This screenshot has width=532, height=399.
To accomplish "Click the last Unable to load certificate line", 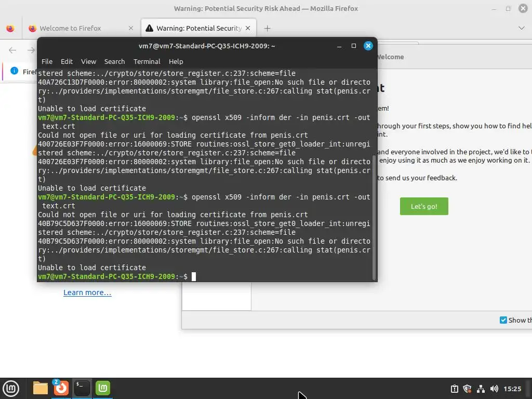I will [x=92, y=268].
